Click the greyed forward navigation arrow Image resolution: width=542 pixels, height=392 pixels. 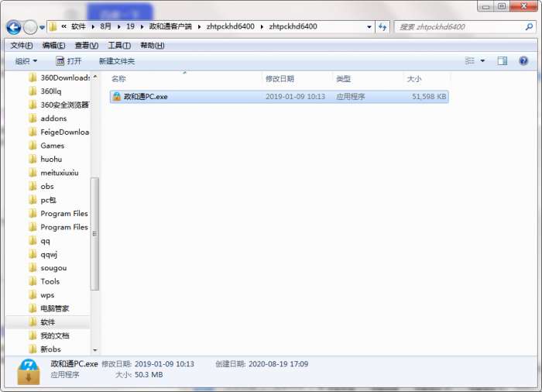(30, 27)
